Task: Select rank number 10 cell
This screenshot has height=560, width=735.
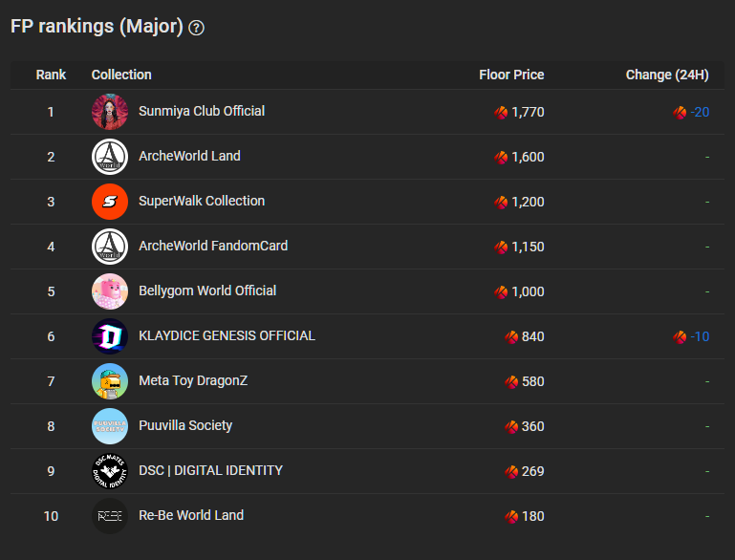Action: 51,516
